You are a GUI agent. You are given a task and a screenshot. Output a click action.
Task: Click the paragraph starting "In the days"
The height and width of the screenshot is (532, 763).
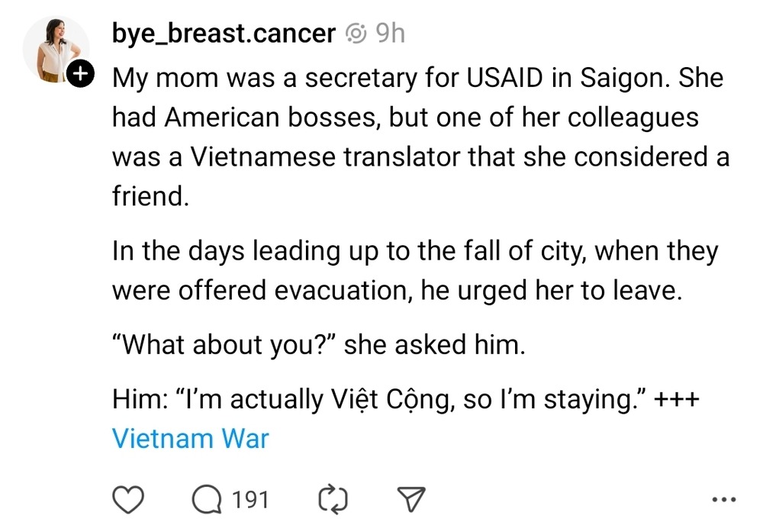[x=415, y=271]
